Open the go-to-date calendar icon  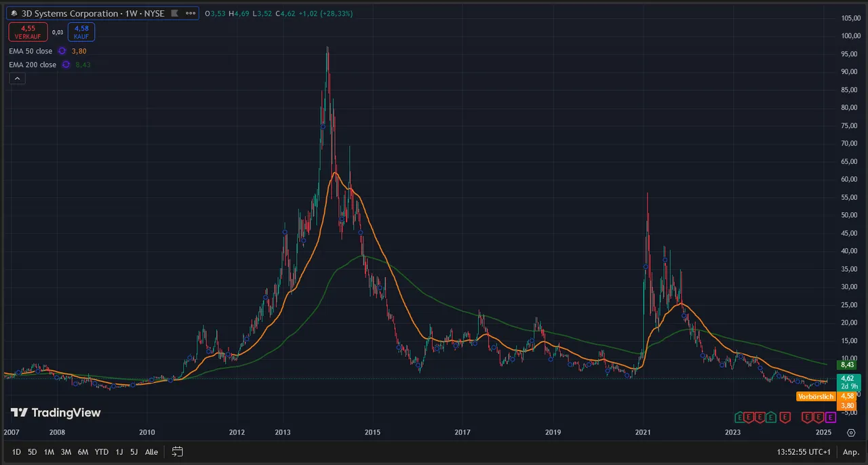click(178, 451)
